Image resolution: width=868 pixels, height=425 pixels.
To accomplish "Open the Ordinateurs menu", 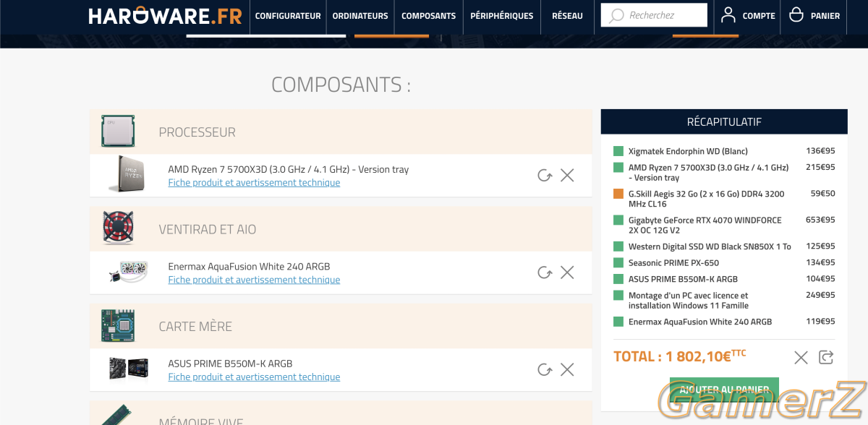I will point(360,16).
